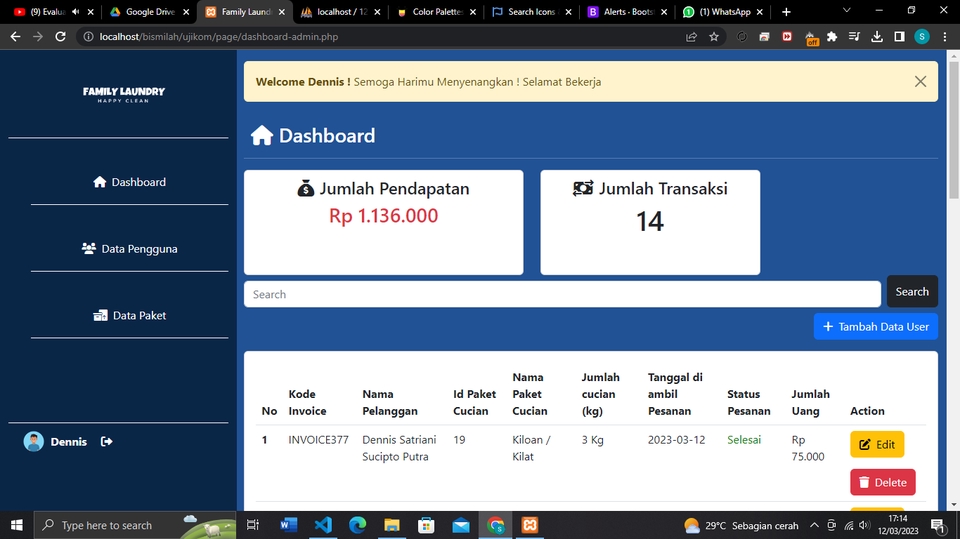Screen dimensions: 960x539
Task: Click the Dennis user avatar
Action: click(34, 442)
